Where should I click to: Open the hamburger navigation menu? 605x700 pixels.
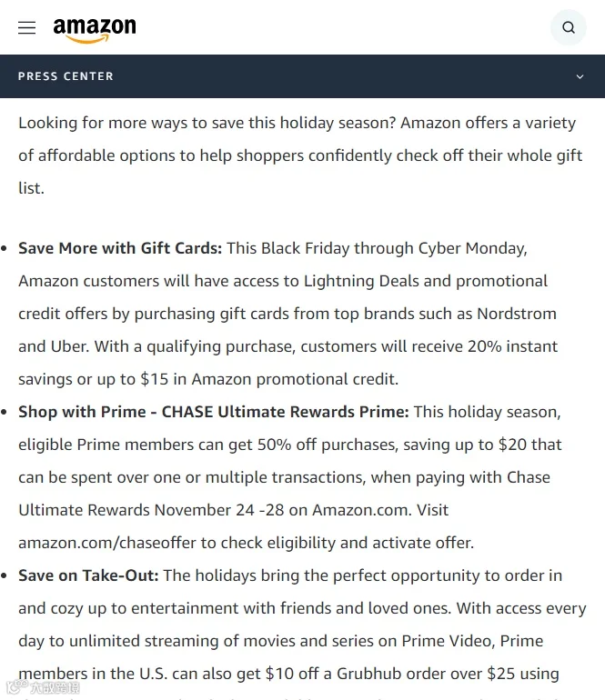click(26, 27)
